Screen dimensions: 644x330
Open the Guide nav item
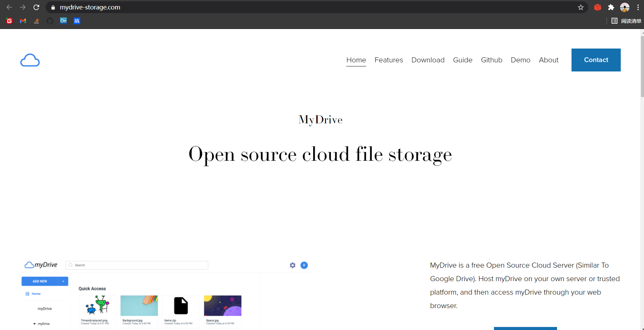[463, 60]
